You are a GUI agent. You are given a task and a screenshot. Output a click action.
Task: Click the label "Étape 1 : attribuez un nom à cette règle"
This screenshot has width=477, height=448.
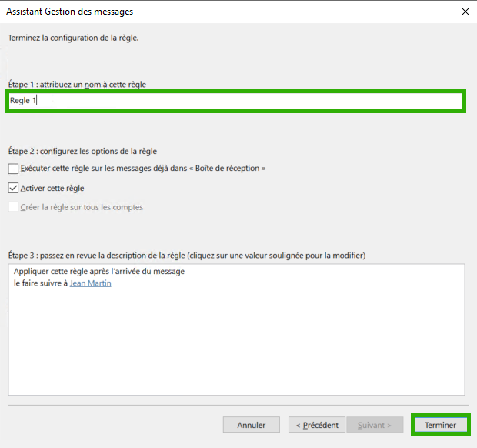click(77, 85)
